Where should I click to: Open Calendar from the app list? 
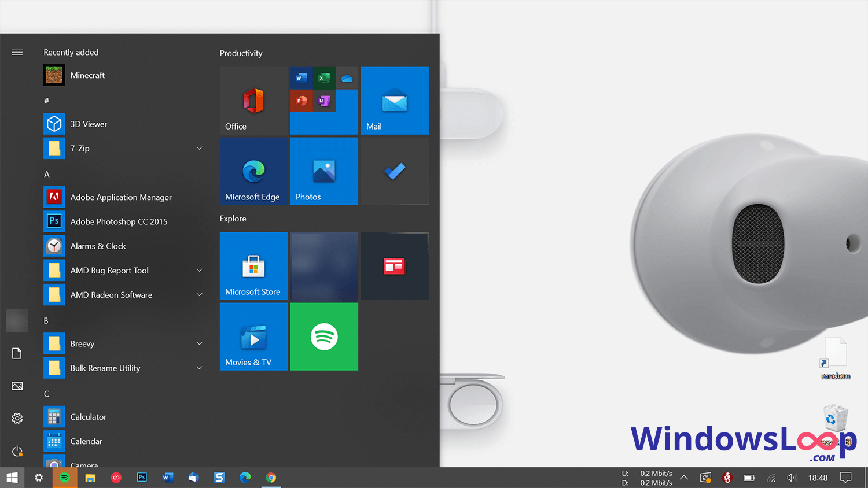[124, 441]
